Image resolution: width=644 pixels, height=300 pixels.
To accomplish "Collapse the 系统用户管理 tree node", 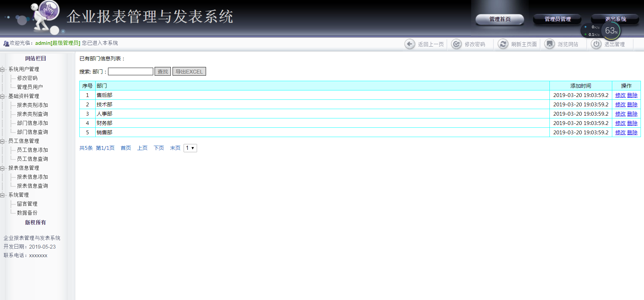I will (2, 69).
